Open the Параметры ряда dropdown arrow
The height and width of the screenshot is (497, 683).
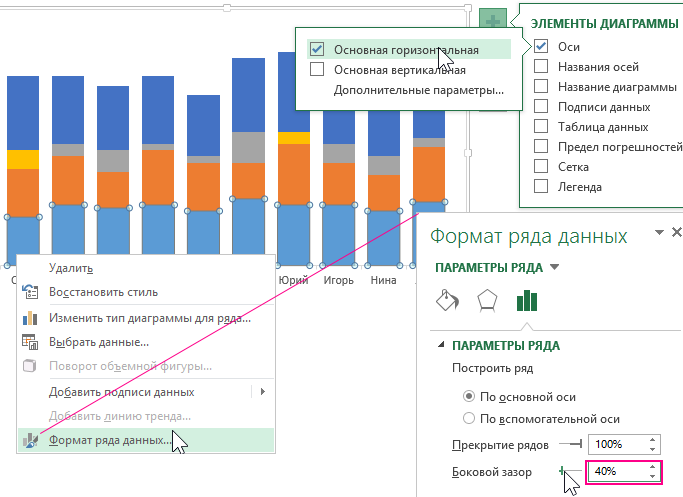[555, 268]
